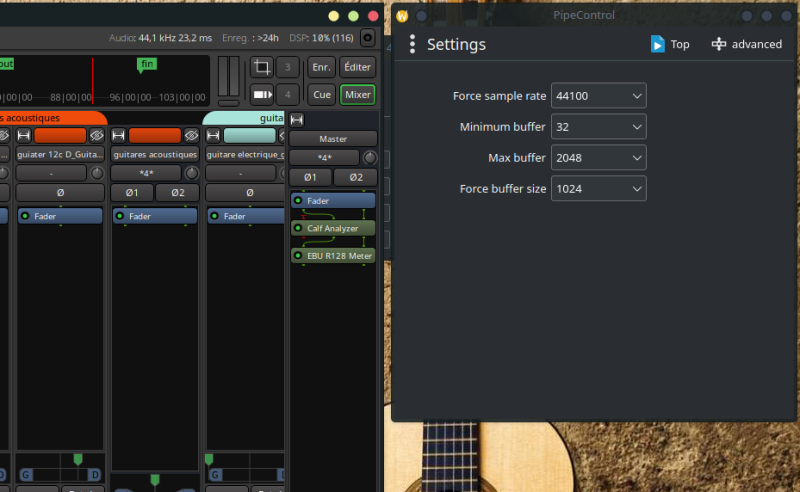Toggle strip width on the guitare electrique strip
800x492 pixels.
click(x=213, y=136)
